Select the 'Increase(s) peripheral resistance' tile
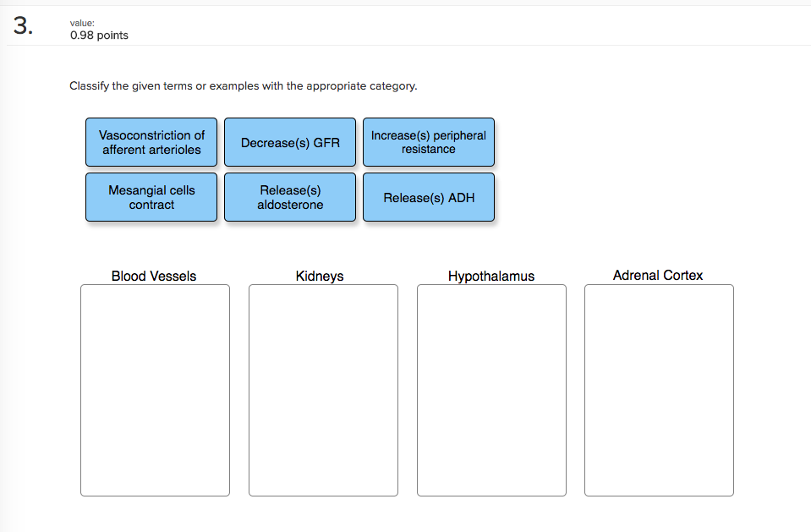Screen dimensions: 811x532 click(x=428, y=142)
